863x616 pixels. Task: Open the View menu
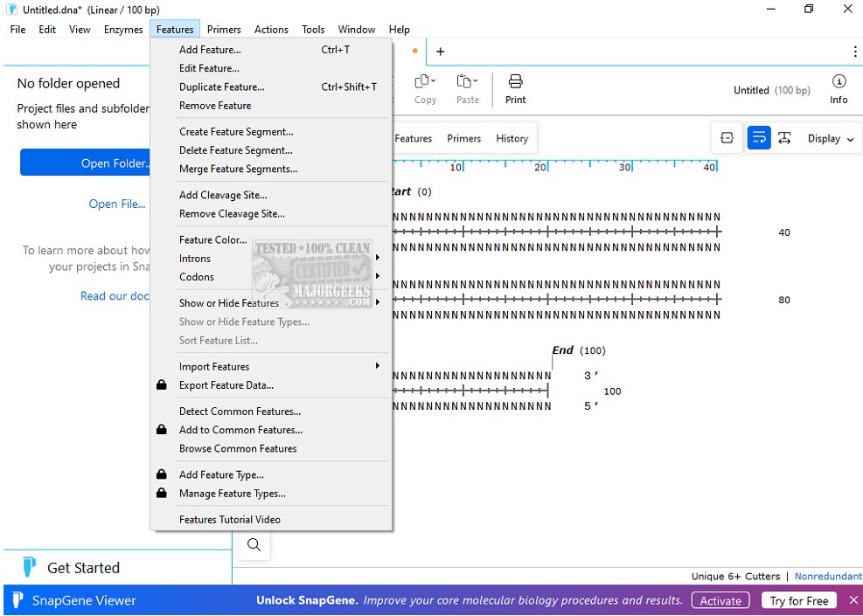[80, 29]
